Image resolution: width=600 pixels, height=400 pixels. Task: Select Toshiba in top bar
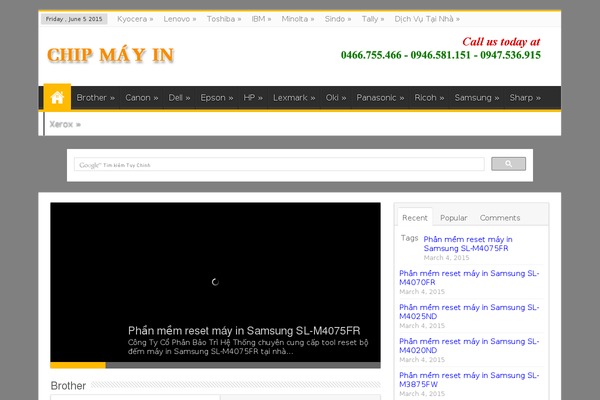click(224, 19)
